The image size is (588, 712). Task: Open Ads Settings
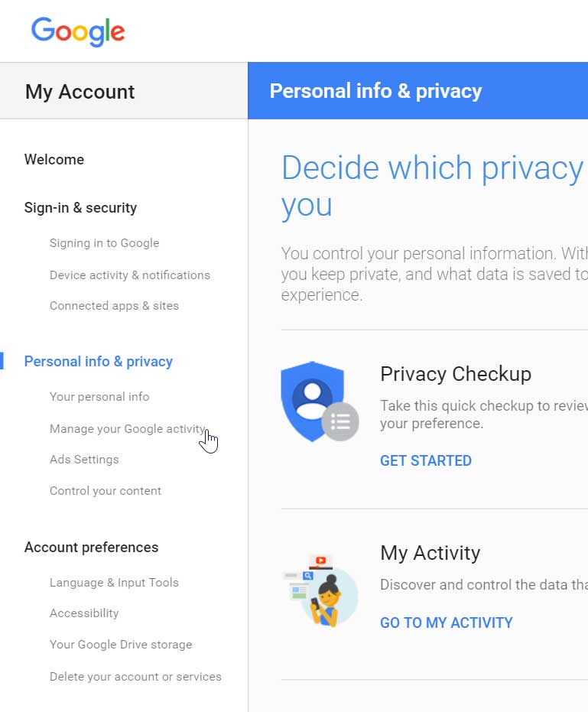[x=84, y=459]
